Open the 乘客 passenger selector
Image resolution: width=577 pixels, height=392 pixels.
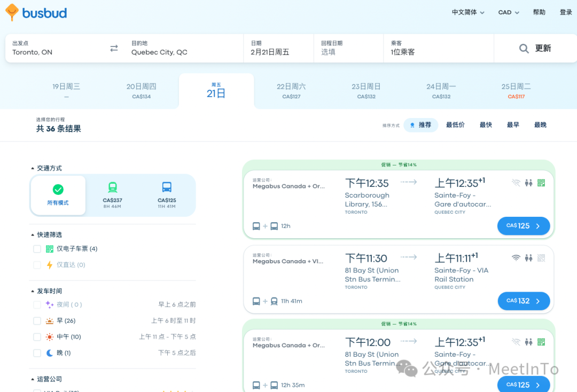pyautogui.click(x=438, y=48)
